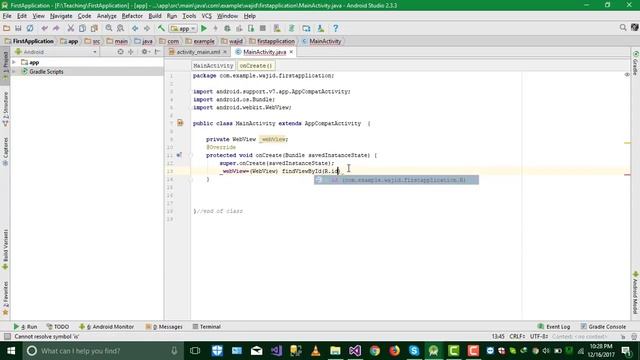Viewport: 640px width, 360px height.
Task: Click the Make Project hammer icon
Action: 161,28
